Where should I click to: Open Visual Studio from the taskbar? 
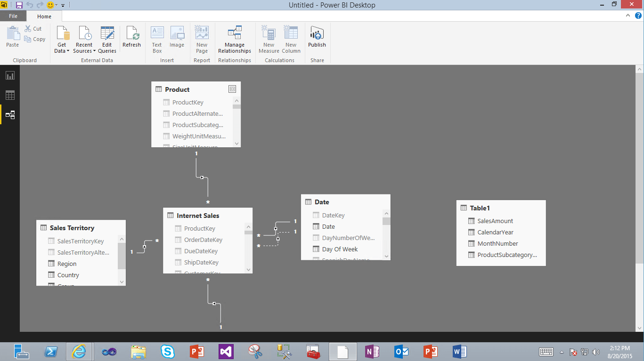coord(226,351)
